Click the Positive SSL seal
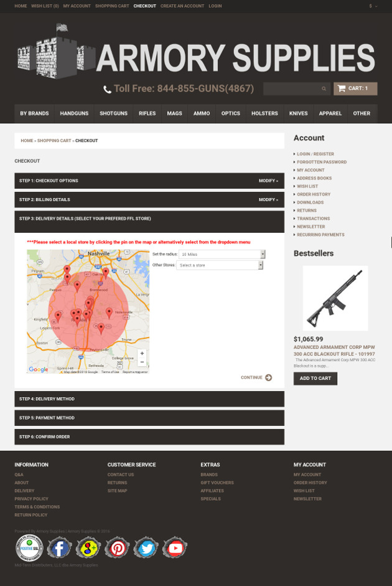 (29, 547)
